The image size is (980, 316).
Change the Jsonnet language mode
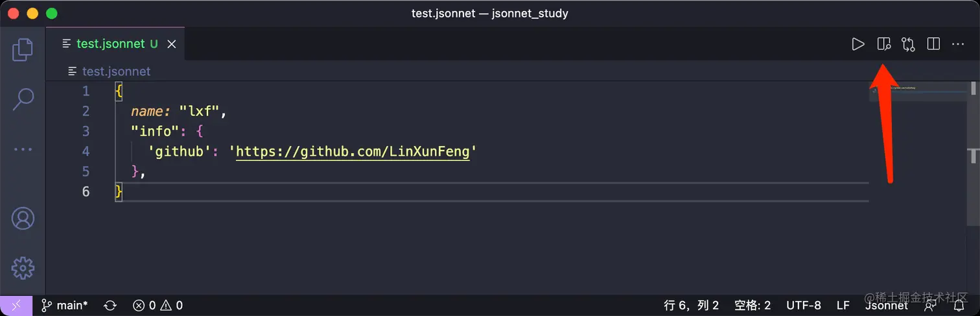click(x=887, y=305)
